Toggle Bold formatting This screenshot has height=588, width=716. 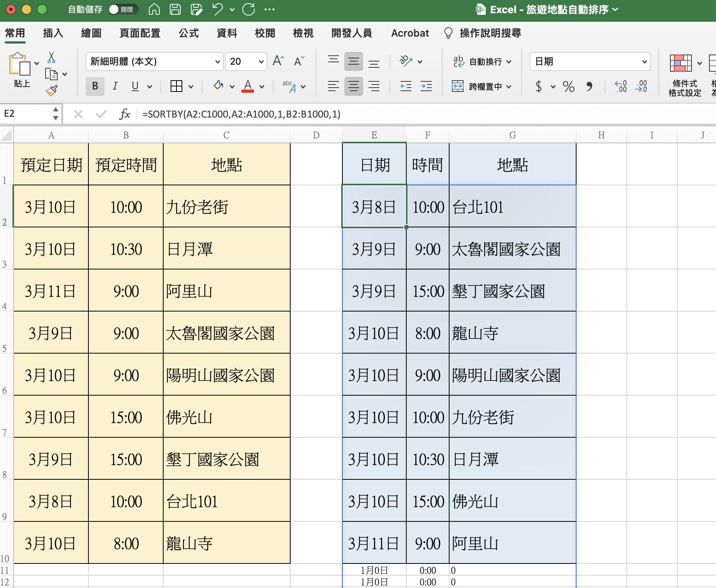pos(95,86)
